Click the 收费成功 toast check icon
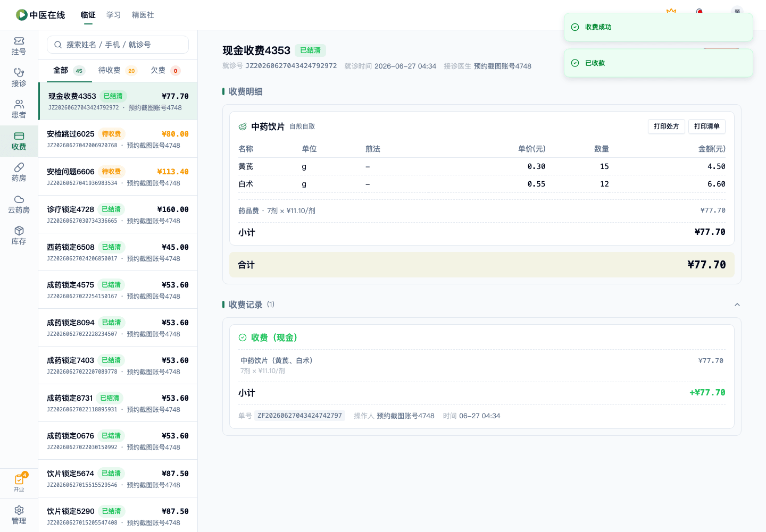This screenshot has width=766, height=532. click(575, 27)
